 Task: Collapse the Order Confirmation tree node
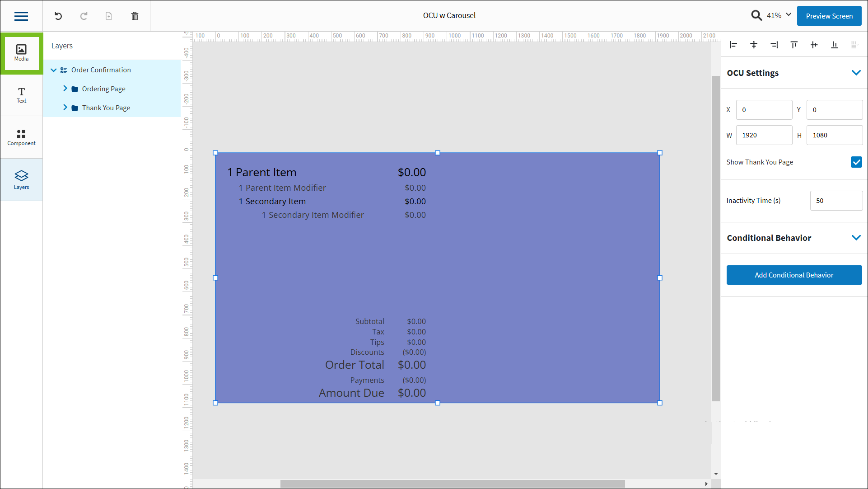point(54,70)
